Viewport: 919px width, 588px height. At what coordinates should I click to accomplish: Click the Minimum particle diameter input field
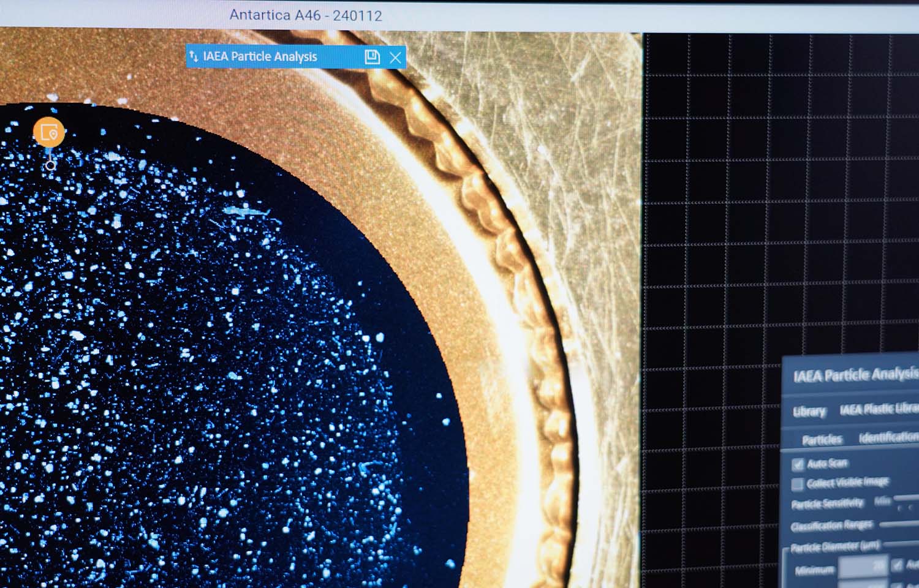pyautogui.click(x=863, y=567)
